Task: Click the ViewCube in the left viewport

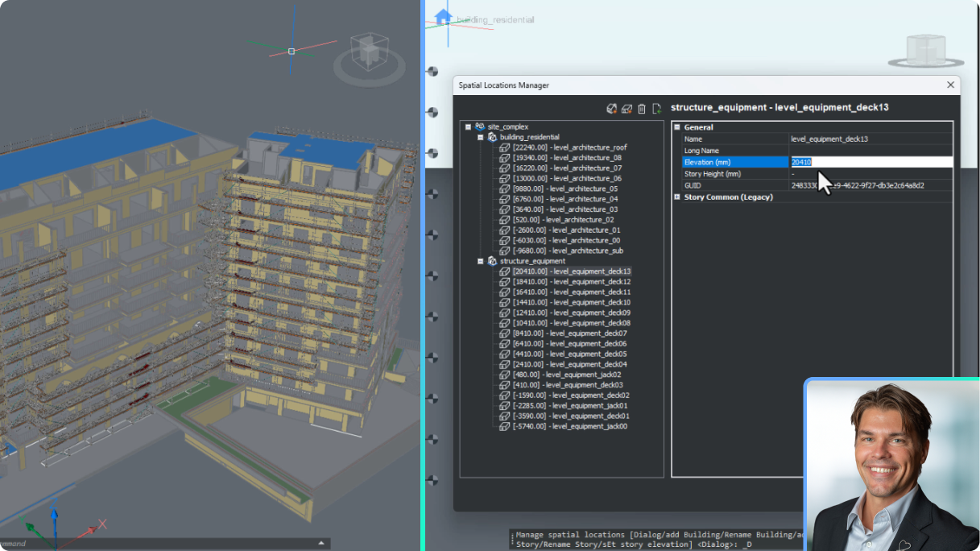Action: point(368,53)
